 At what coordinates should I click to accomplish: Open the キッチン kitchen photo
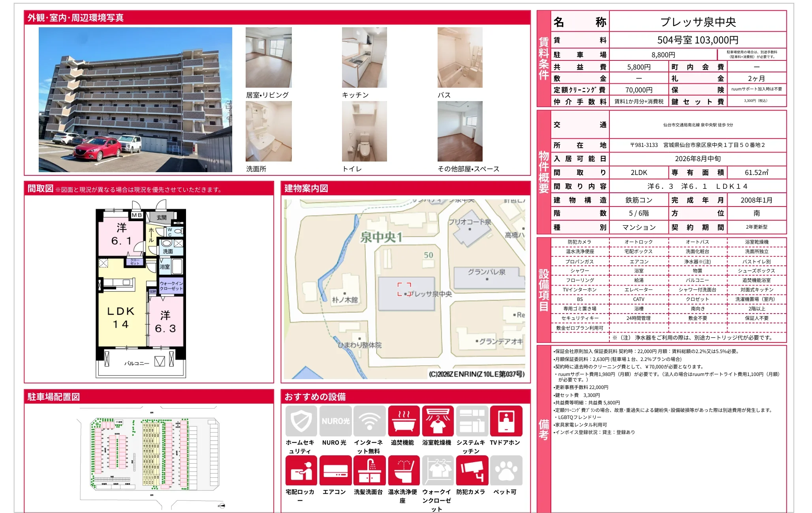[x=365, y=57]
